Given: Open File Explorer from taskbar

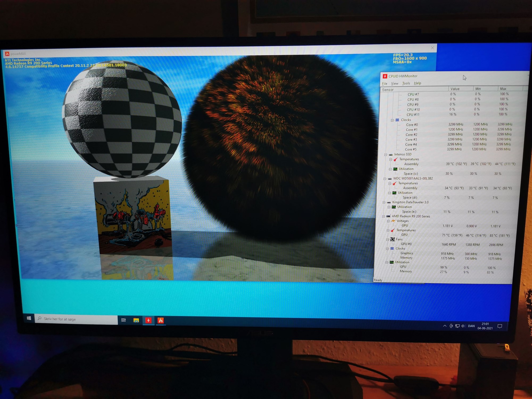Looking at the screenshot, I should [x=136, y=320].
